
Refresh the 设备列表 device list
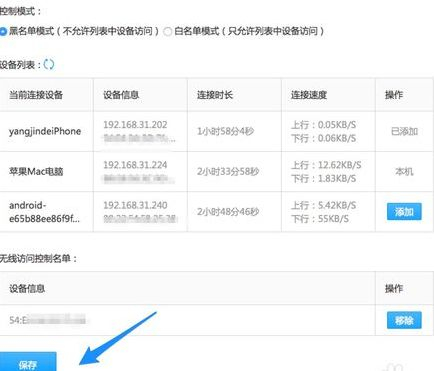[x=49, y=64]
